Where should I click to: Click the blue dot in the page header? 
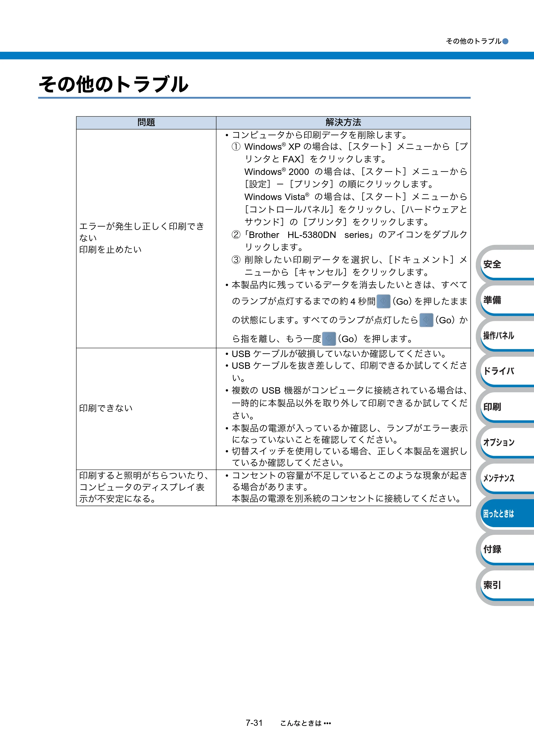tap(505, 41)
